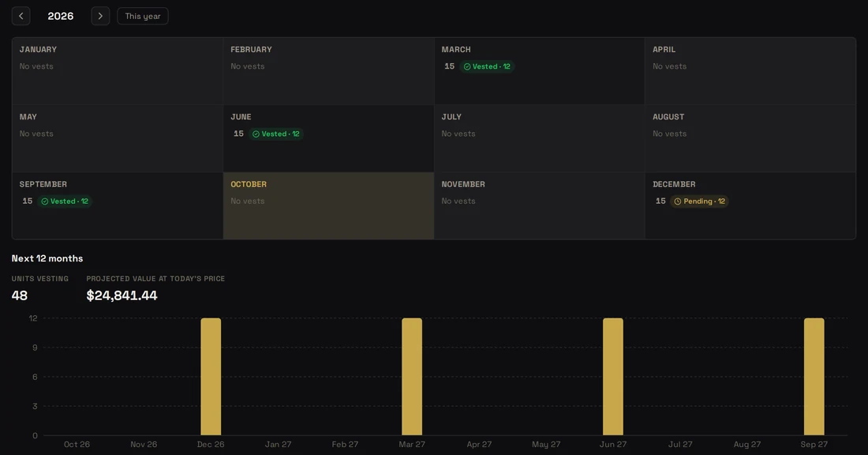This screenshot has width=868, height=455.
Task: Click the This year button
Action: point(143,16)
